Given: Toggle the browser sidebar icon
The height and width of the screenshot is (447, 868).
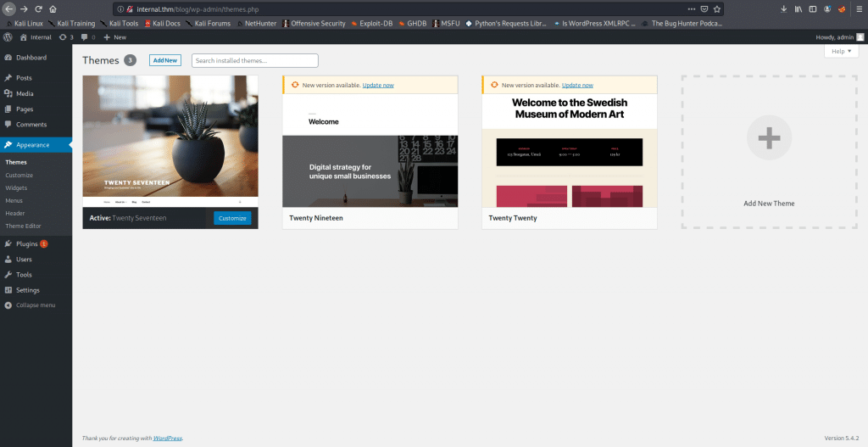Looking at the screenshot, I should [x=813, y=8].
